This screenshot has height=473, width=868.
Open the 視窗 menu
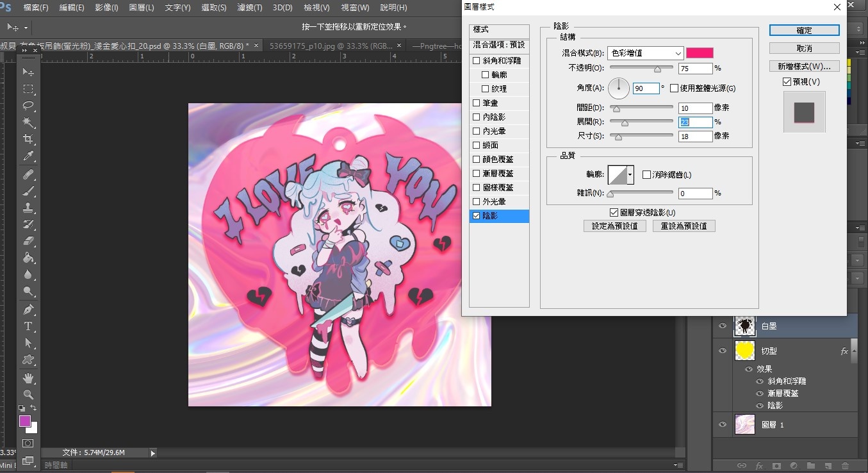coord(355,8)
